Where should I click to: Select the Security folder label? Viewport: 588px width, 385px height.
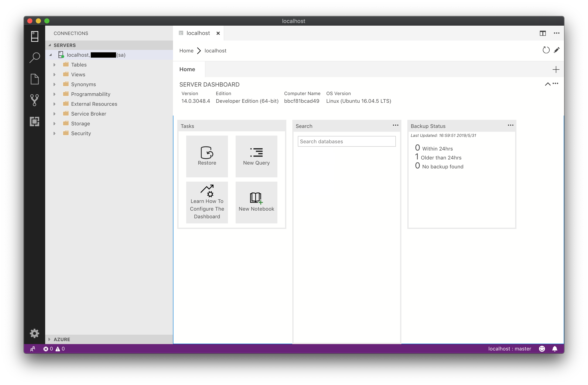(x=81, y=133)
